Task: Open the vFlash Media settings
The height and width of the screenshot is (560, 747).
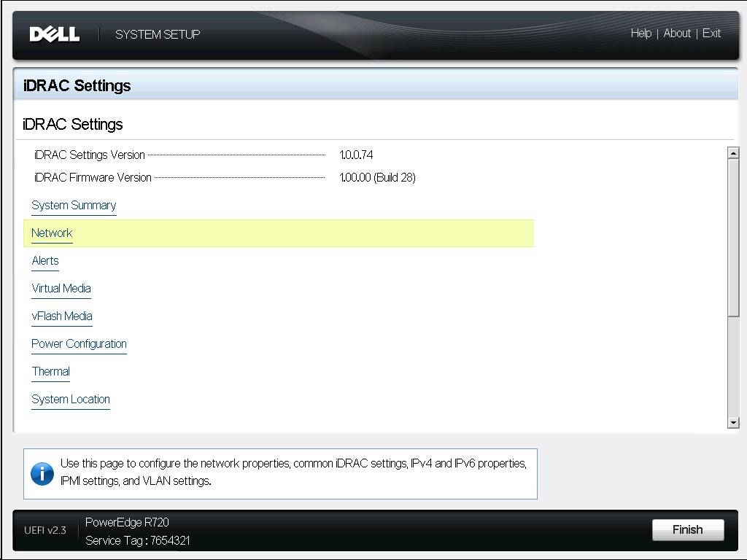Action: 62,316
